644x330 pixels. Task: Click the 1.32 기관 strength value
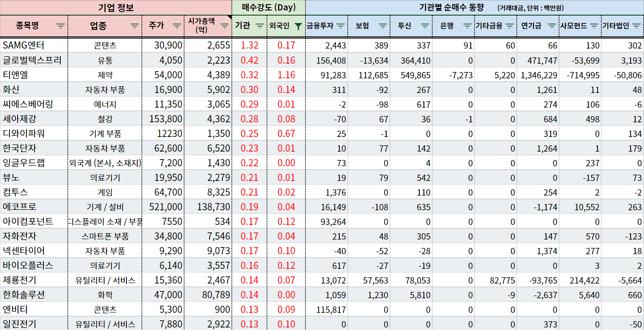(249, 45)
